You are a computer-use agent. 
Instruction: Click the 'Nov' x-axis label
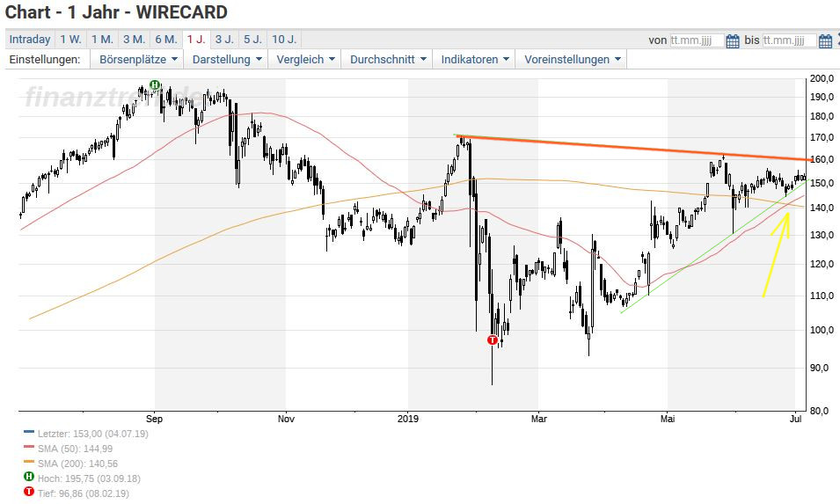[x=286, y=419]
